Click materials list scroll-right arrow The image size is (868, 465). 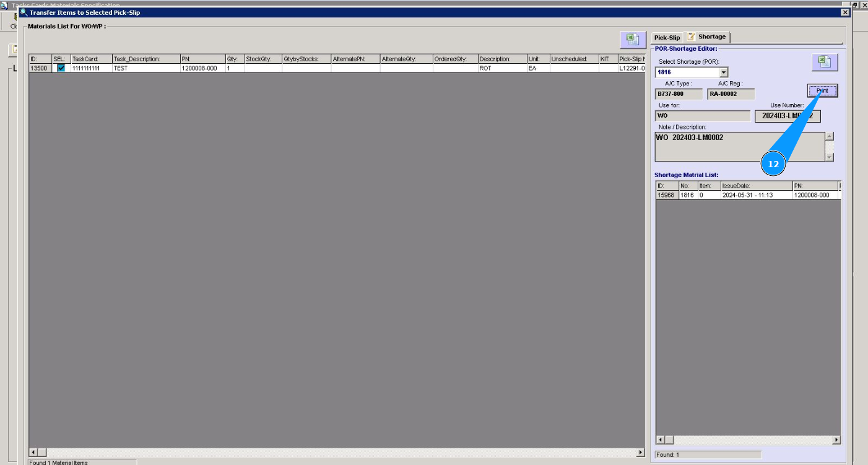tap(641, 452)
